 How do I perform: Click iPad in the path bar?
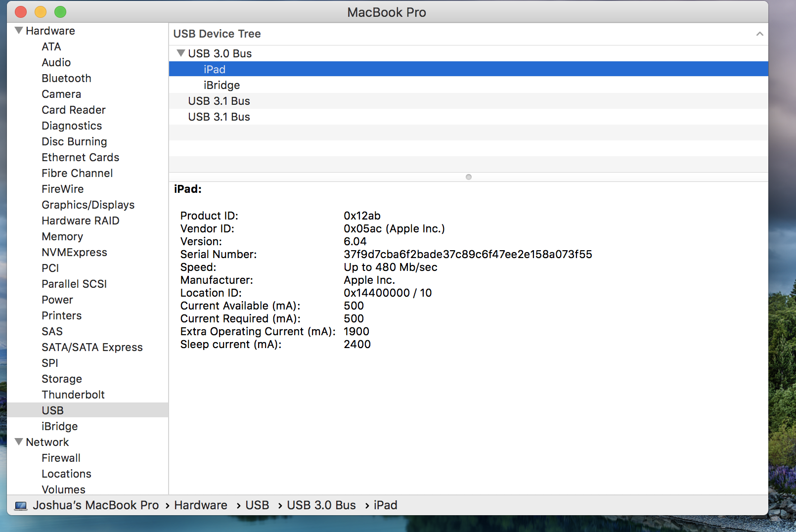[x=386, y=505]
